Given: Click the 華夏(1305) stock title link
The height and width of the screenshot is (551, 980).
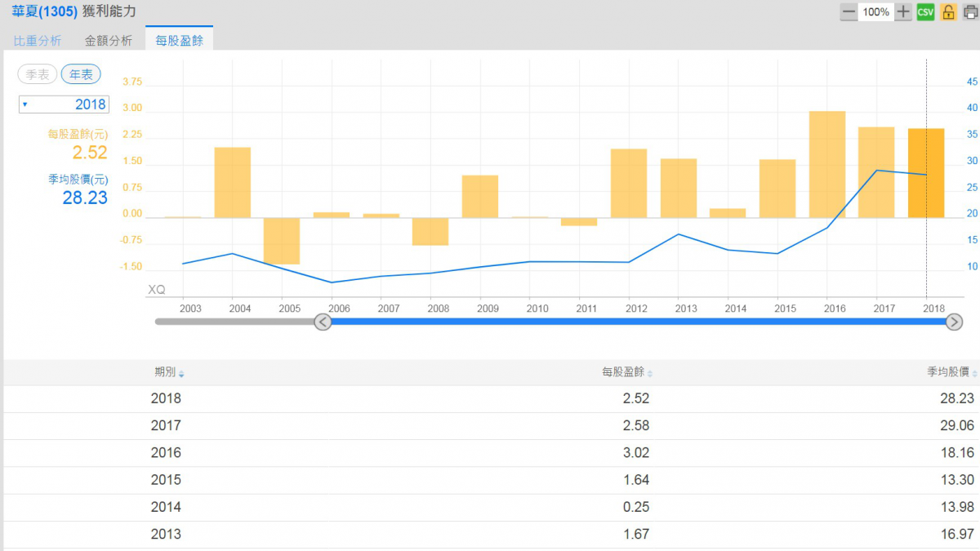Looking at the screenshot, I should (45, 12).
